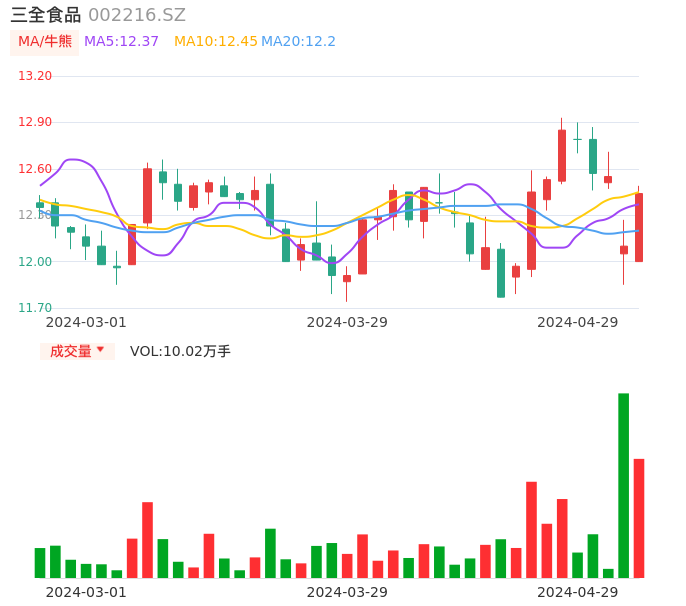Click the 12.90 price gridline label
The width and height of the screenshot is (686, 606).
click(36, 122)
